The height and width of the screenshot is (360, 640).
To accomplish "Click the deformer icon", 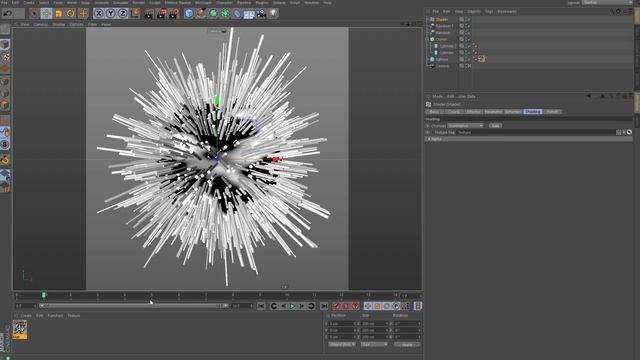I will [237, 13].
